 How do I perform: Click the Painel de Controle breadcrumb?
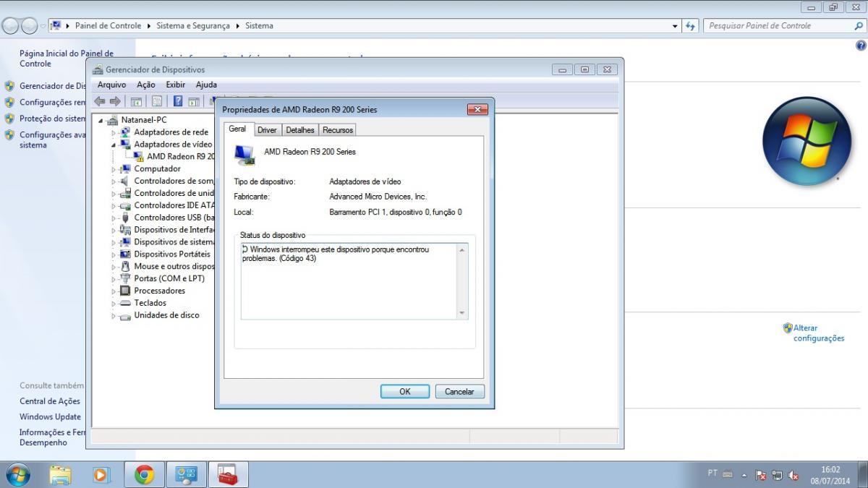[x=109, y=26]
